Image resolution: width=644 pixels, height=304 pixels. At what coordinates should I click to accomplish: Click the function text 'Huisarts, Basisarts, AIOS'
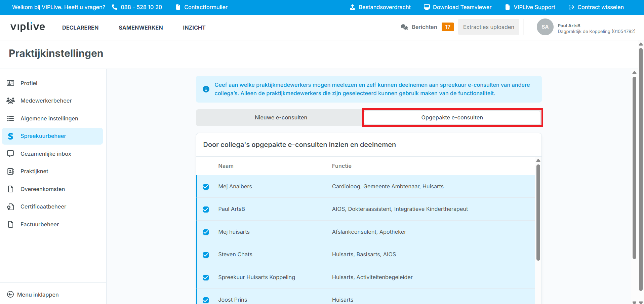coord(364,254)
